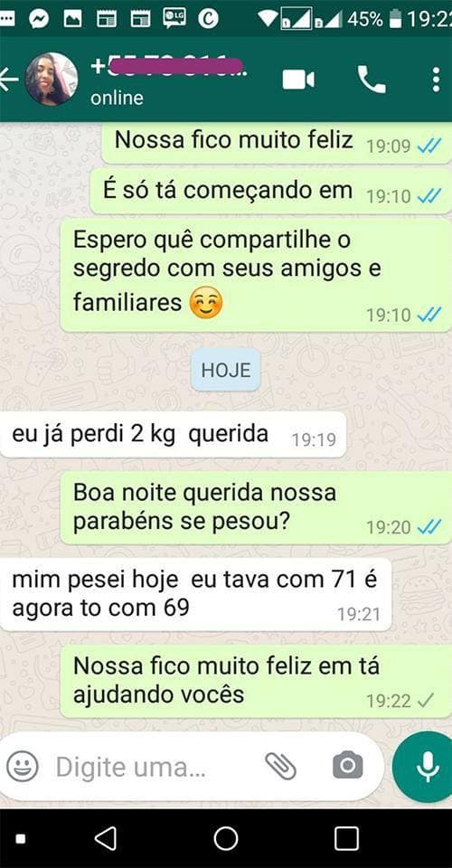Image resolution: width=452 pixels, height=868 pixels.
Task: Open the three-dot more options menu
Action: coord(436,80)
